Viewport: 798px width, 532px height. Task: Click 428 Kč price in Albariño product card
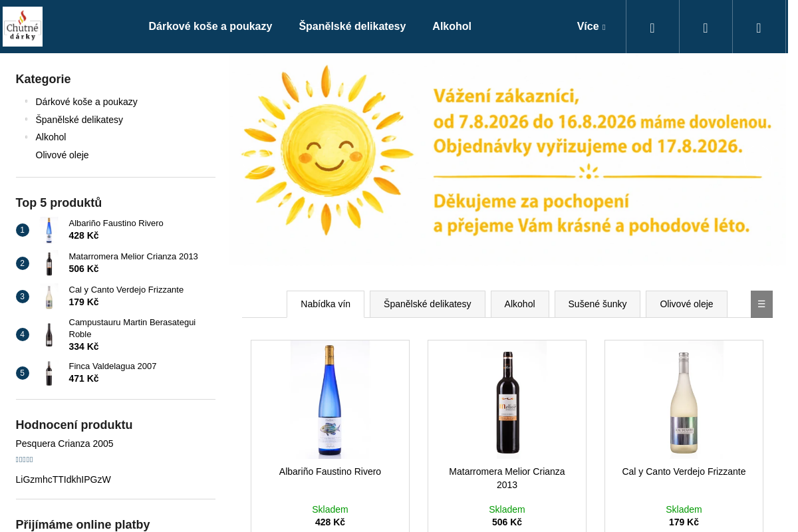330,522
